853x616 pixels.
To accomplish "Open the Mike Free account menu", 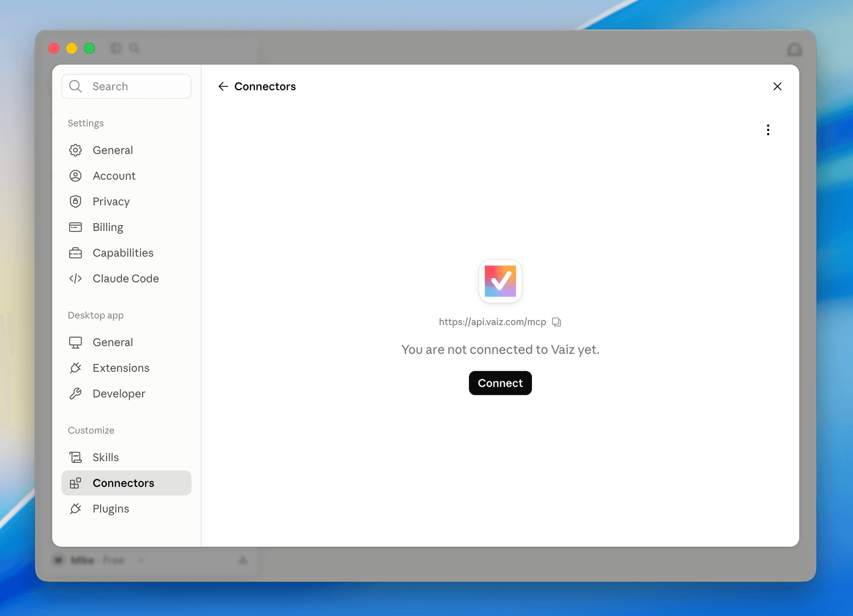I will coord(100,560).
